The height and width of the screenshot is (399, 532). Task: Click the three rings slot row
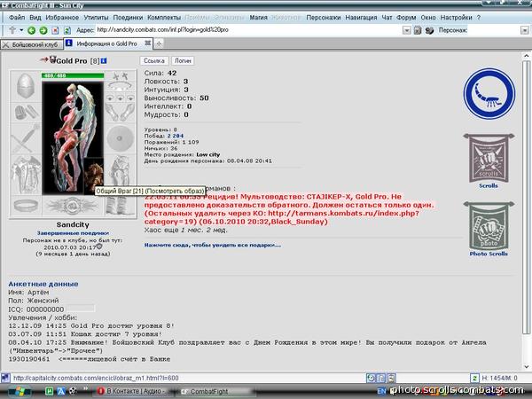coord(120,98)
